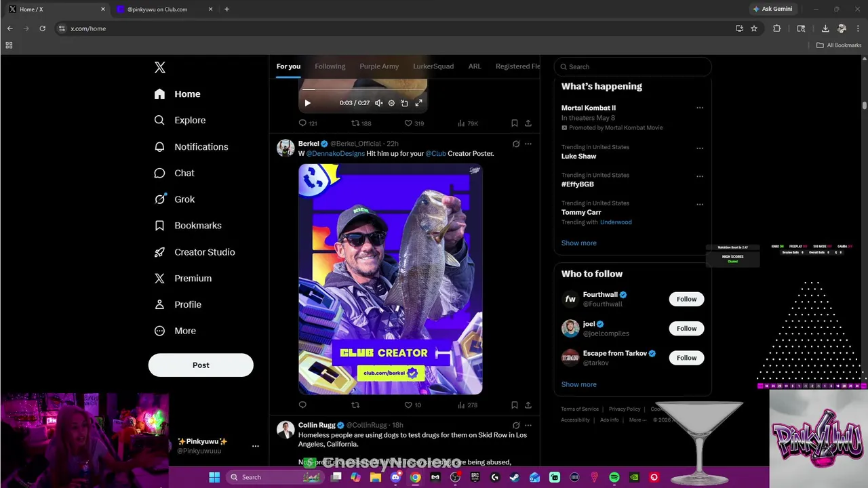Play the video in the top post
Screen dimensions: 868x488
coord(307,103)
